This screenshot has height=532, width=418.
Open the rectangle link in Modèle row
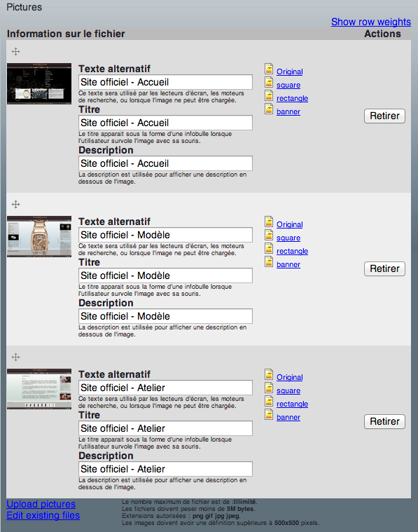(292, 251)
